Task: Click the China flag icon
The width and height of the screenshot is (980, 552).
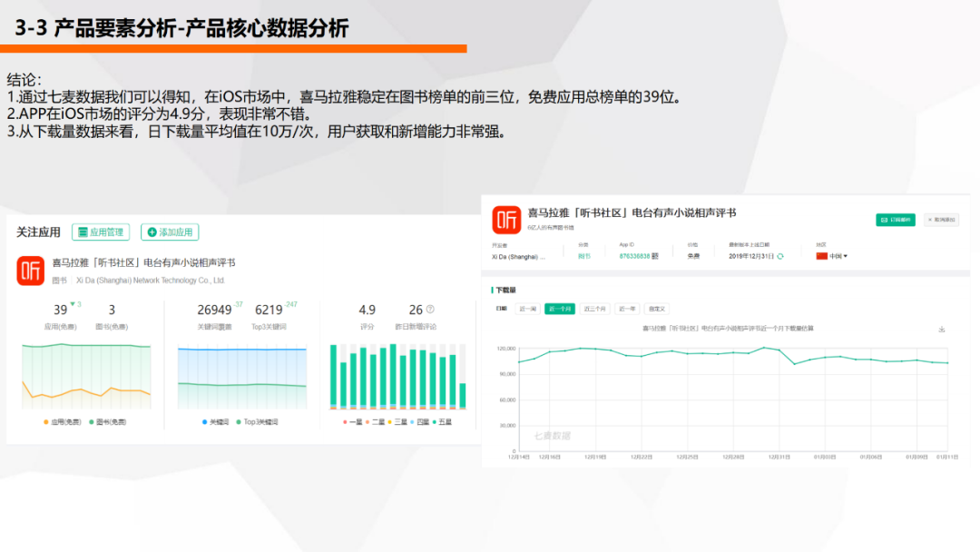Action: (821, 256)
